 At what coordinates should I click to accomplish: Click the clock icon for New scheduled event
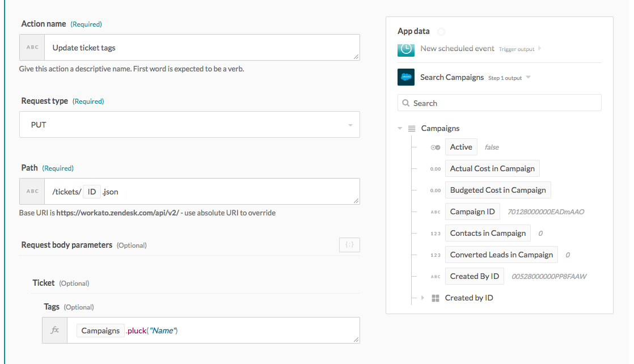click(x=406, y=49)
